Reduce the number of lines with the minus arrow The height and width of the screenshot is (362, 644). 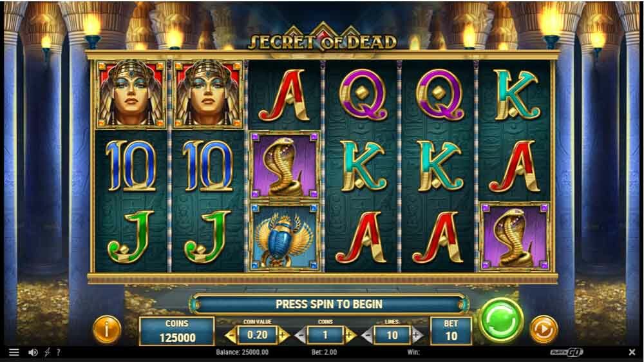pos(368,336)
